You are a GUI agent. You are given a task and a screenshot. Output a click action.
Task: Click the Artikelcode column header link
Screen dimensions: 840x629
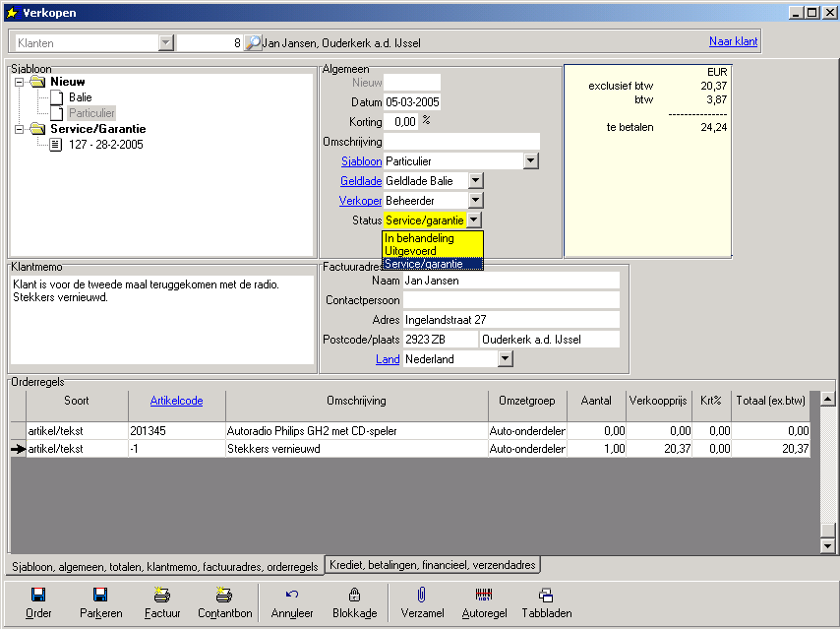(x=176, y=401)
